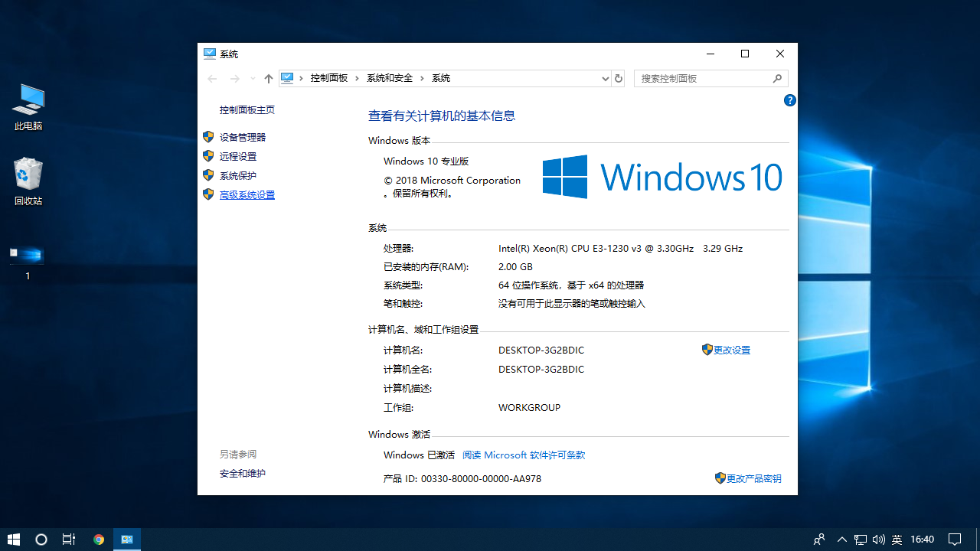
Task: Open Cortana circle on the taskbar
Action: (x=41, y=540)
